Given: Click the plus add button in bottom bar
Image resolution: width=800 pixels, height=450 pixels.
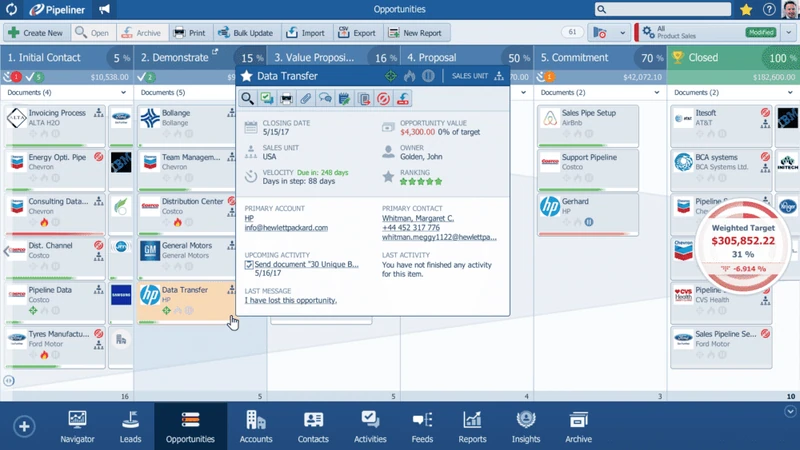Looking at the screenshot, I should [24, 426].
